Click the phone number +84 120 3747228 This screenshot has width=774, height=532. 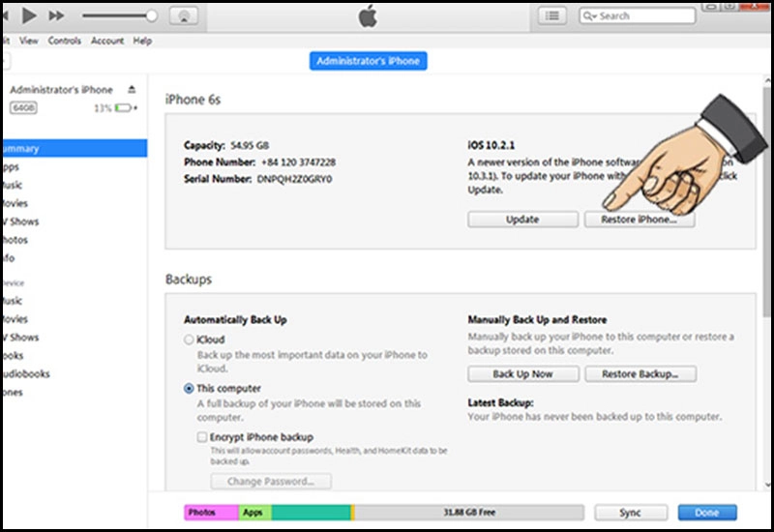299,163
